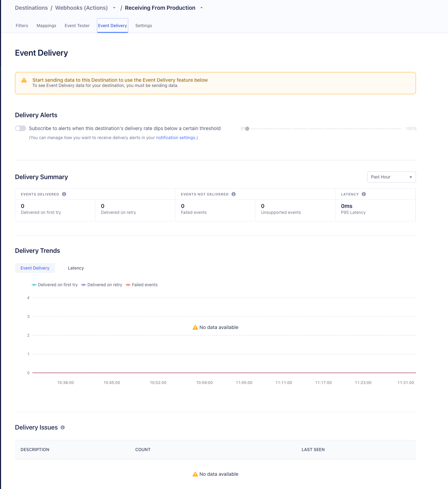Open the notification settings link
448x489 pixels.
point(175,138)
